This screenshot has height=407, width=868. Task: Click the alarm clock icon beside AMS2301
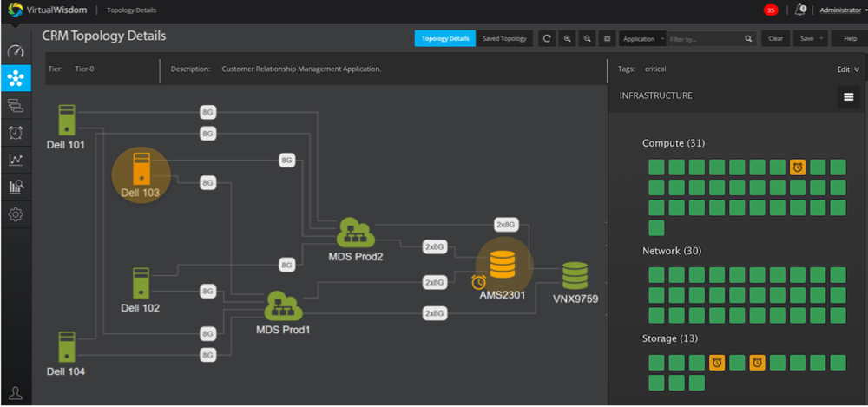479,282
